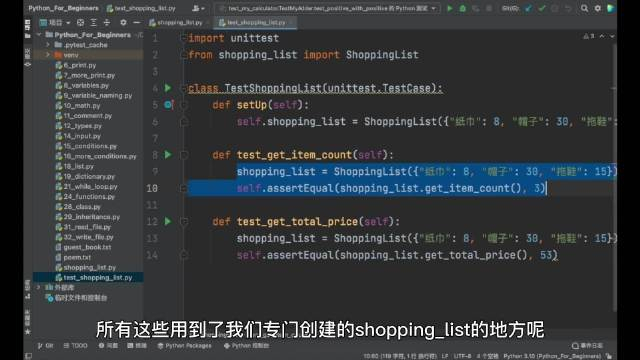640x360 pixels.
Task: Click the Git update project arrow icon
Action: 529,8
